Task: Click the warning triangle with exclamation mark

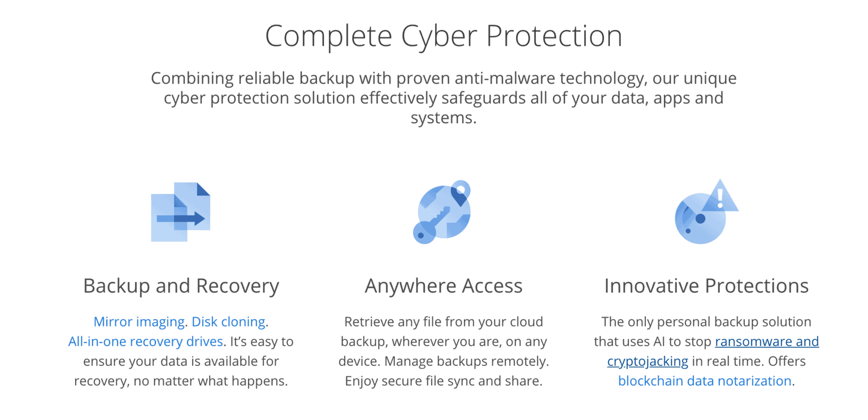Action: pyautogui.click(x=719, y=196)
